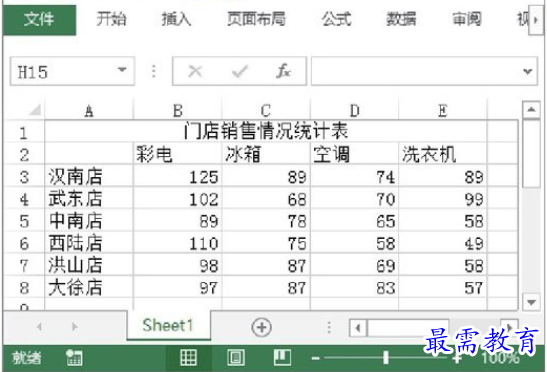Select the 中南店 cell

coord(89,221)
